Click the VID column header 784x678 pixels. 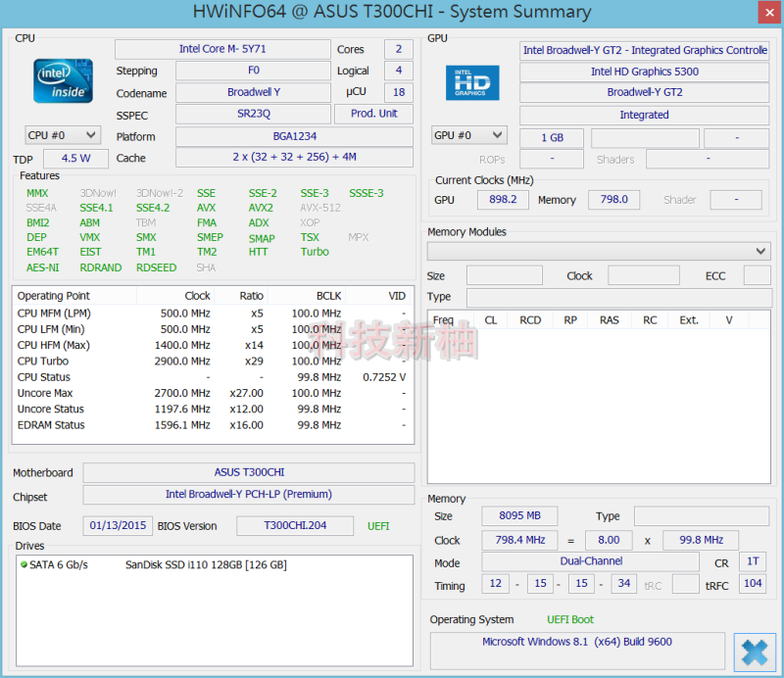tap(377, 296)
